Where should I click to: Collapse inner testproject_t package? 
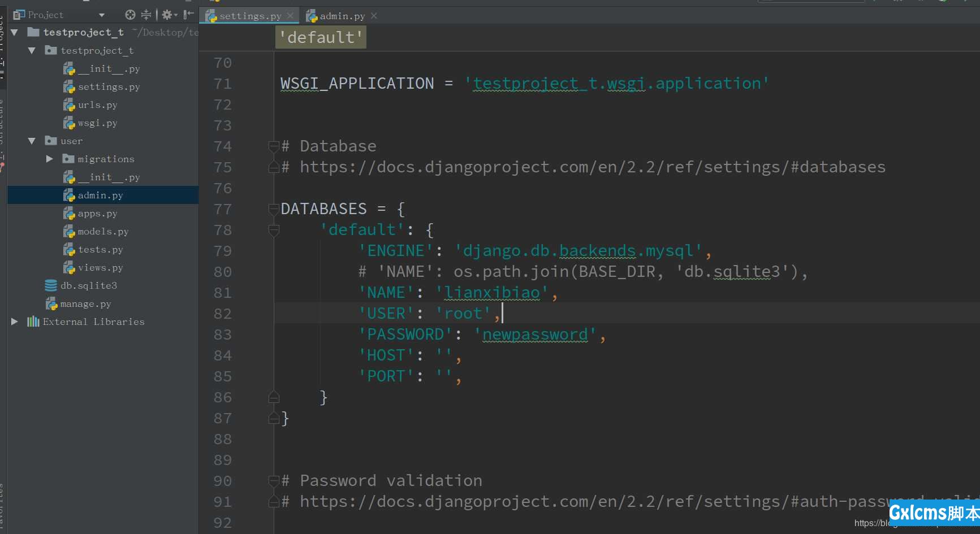[32, 51]
